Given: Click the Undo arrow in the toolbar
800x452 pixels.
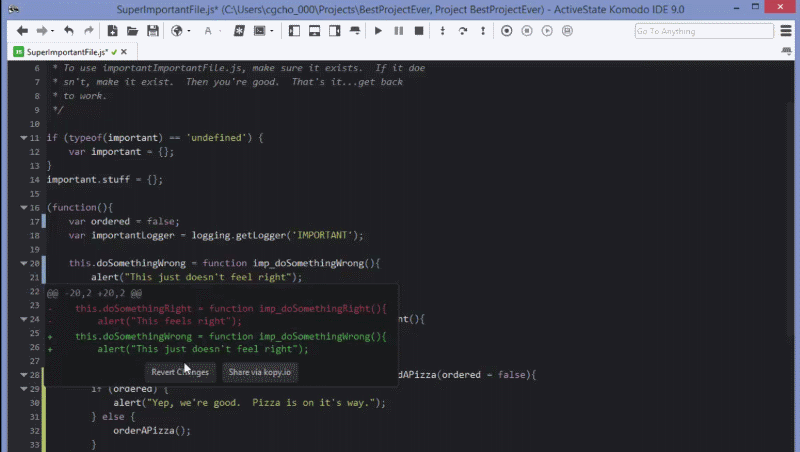Looking at the screenshot, I should (x=68, y=31).
